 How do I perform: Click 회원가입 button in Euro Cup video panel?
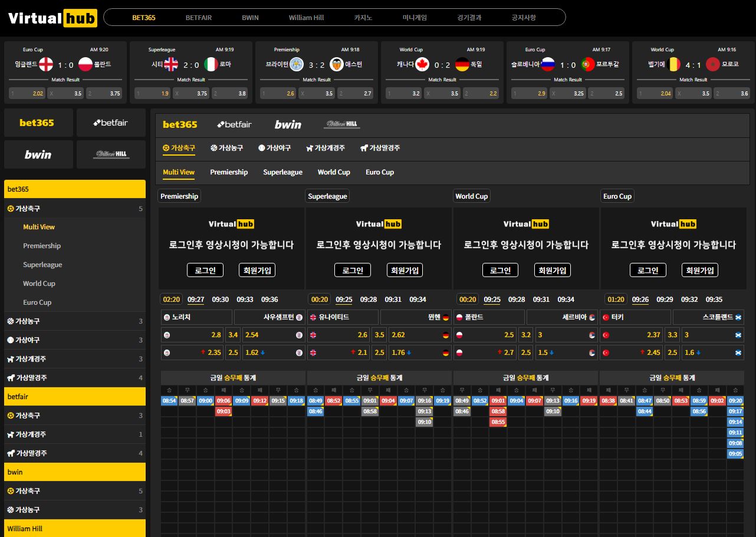[x=700, y=270]
